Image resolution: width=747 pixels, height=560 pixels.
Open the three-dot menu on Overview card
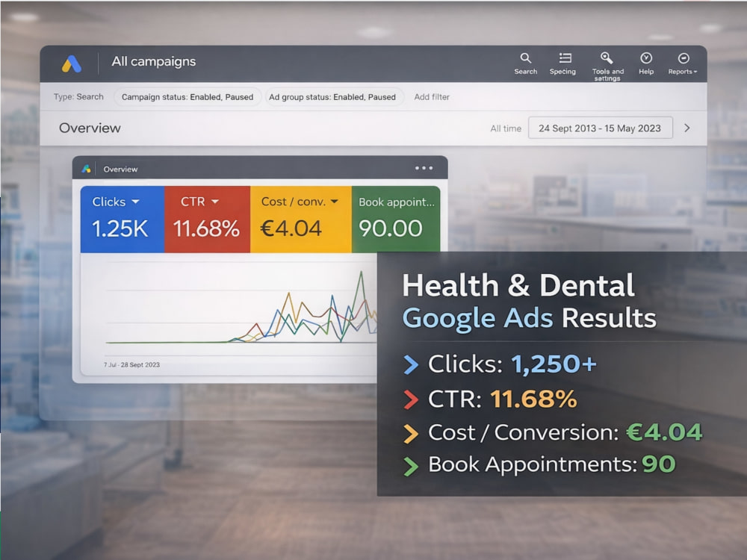tap(424, 168)
